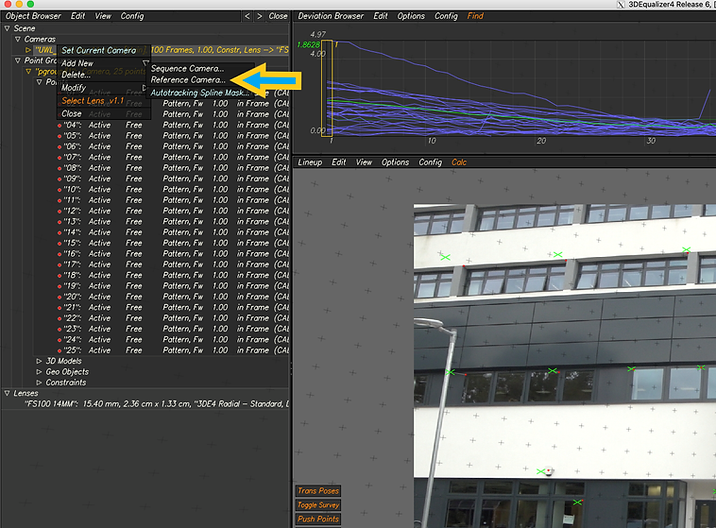Viewport: 716px width, 528px height.
Task: Open the Object Browser's View menu
Action: (103, 16)
